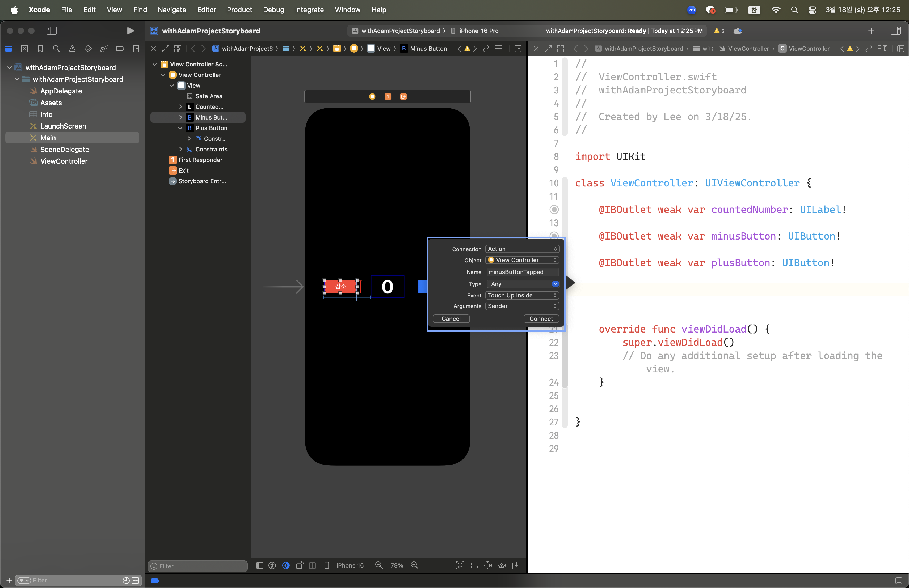Viewport: 909px width, 588px height.
Task: Select ViewController file in navigator
Action: 72,161
